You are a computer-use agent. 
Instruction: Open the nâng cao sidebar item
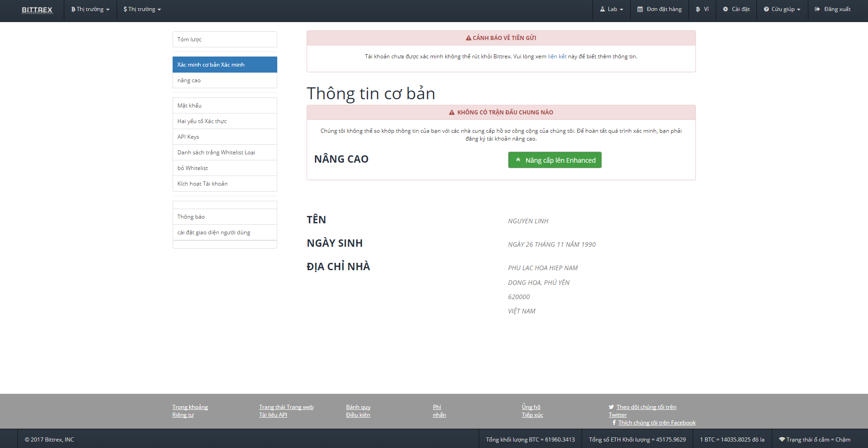pyautogui.click(x=225, y=80)
